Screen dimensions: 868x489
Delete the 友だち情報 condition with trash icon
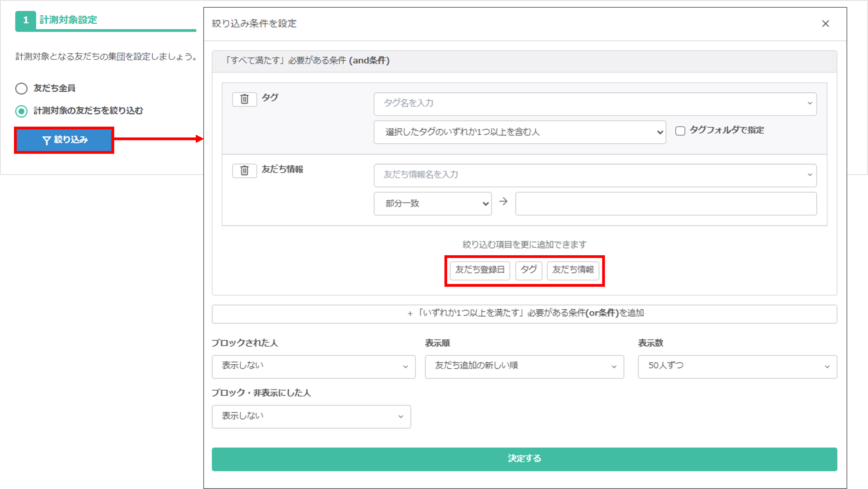point(244,171)
